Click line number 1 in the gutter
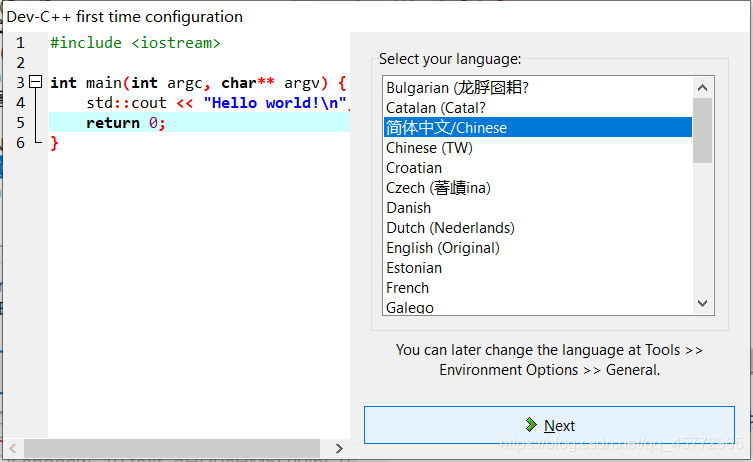This screenshot has height=462, width=753. (20, 43)
